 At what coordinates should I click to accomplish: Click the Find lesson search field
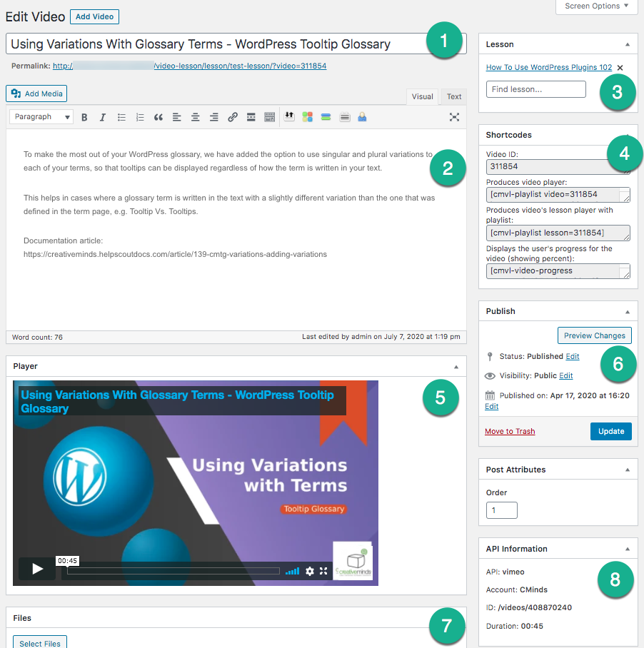click(x=535, y=89)
